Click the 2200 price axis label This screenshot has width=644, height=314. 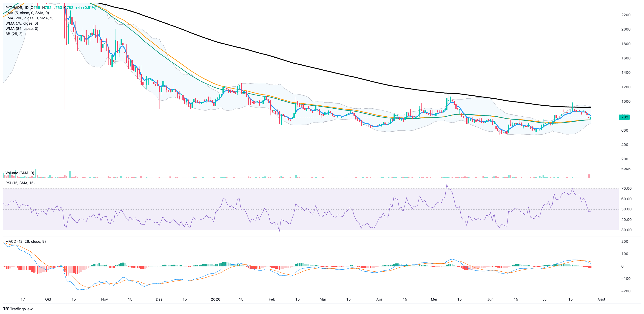point(626,15)
